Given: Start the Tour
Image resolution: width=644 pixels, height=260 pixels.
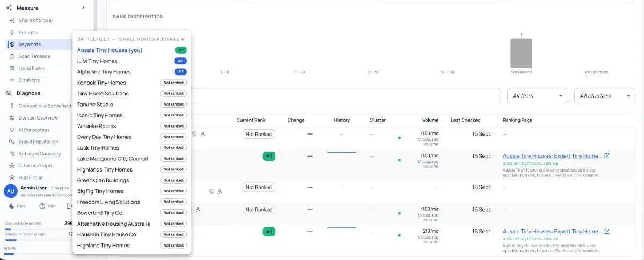Looking at the screenshot, I should click(47, 206).
